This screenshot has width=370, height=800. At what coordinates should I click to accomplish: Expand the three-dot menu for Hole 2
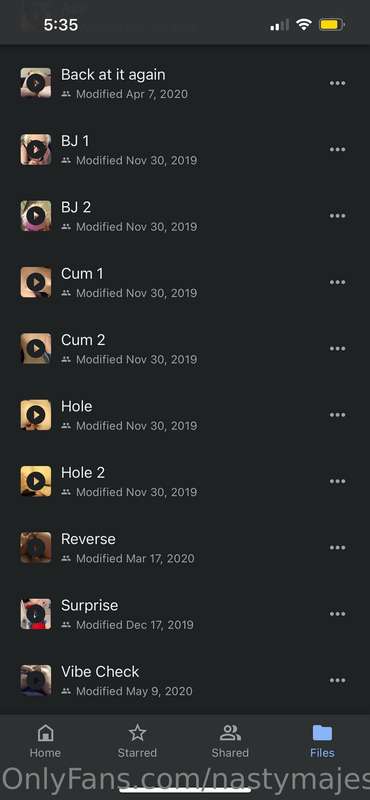click(337, 481)
